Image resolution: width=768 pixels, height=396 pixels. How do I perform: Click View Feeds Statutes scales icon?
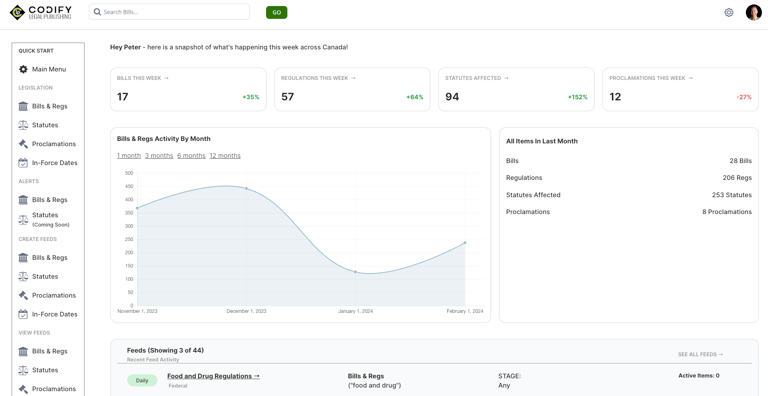click(x=23, y=370)
